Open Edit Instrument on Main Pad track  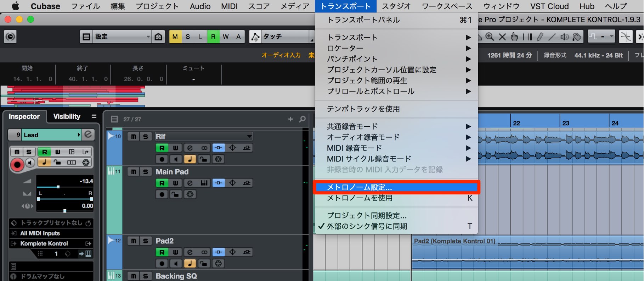204,183
